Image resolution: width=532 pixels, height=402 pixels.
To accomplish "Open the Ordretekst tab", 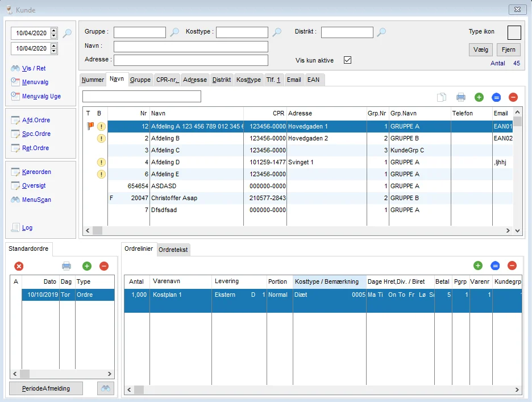I will click(173, 250).
